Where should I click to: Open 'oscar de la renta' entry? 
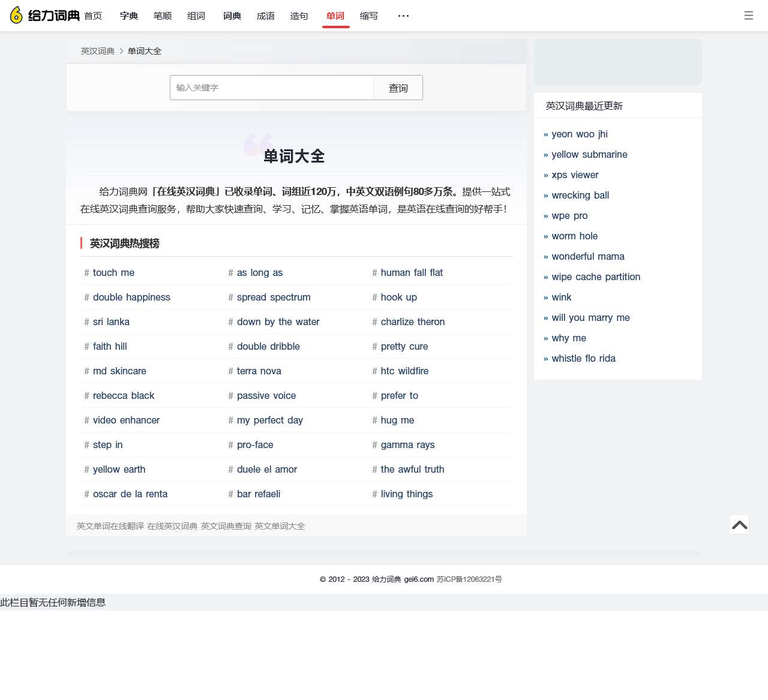click(130, 494)
